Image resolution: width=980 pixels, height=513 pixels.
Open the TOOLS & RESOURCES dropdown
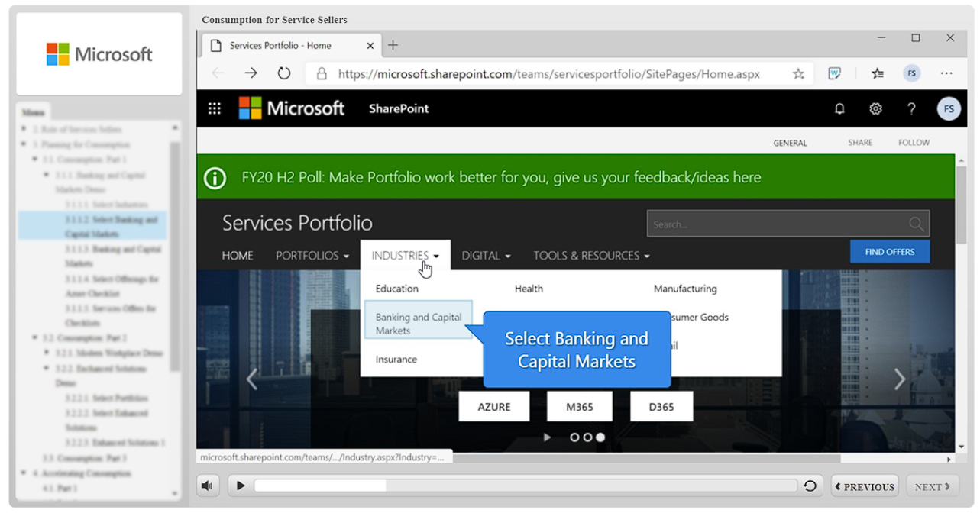pyautogui.click(x=591, y=256)
